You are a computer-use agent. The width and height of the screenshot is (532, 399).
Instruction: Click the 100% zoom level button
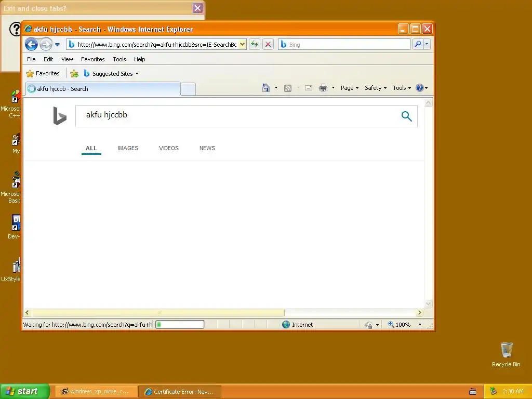point(400,325)
